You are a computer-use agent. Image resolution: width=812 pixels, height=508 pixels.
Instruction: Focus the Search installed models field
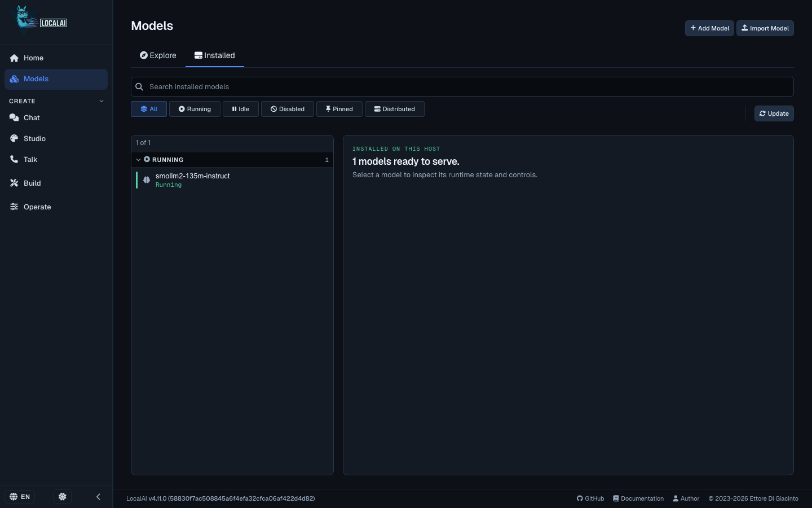[462, 87]
